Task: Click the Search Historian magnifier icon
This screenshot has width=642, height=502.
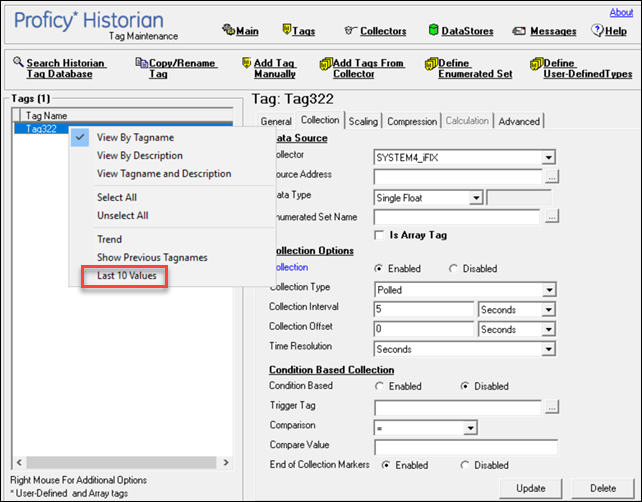Action: 18,62
